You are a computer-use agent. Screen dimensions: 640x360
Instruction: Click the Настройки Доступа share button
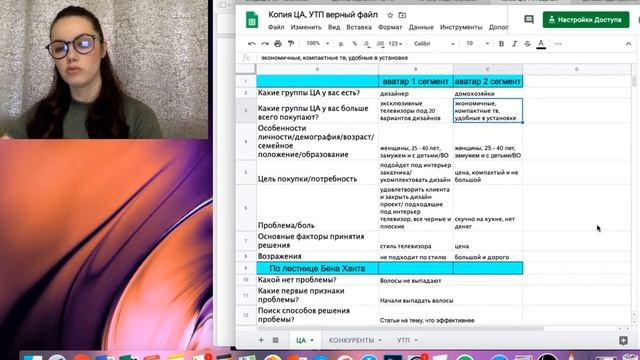click(x=586, y=20)
